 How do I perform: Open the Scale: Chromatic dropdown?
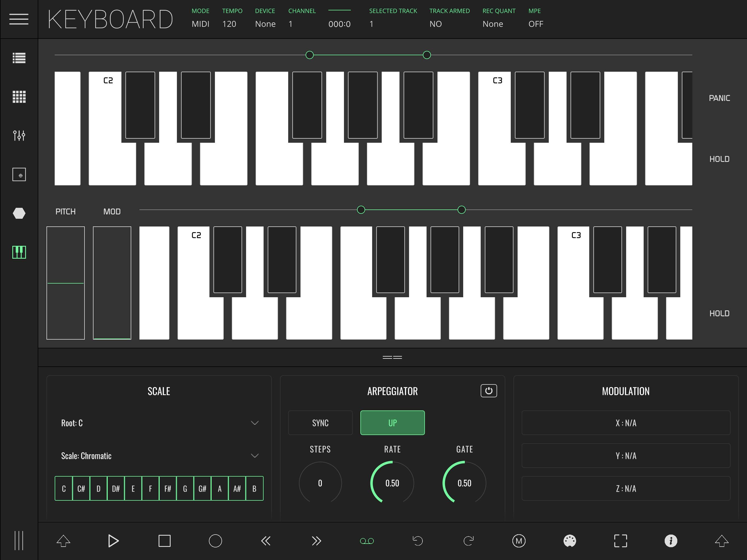click(x=159, y=456)
